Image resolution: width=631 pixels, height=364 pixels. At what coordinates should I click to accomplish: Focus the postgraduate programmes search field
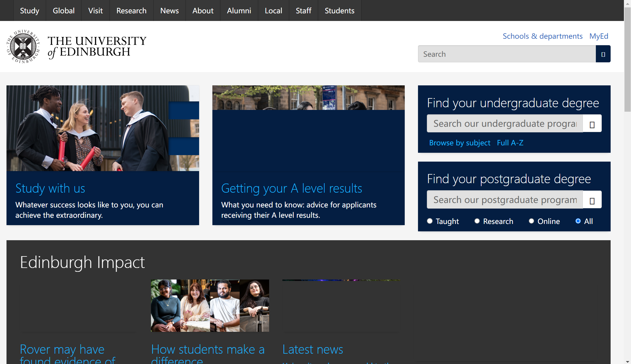click(x=505, y=200)
